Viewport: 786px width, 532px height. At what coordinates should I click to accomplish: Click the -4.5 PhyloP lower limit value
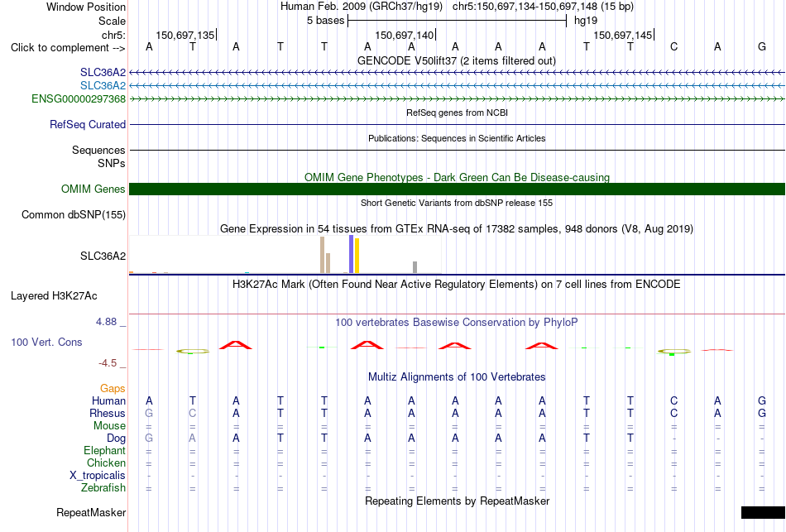108,363
